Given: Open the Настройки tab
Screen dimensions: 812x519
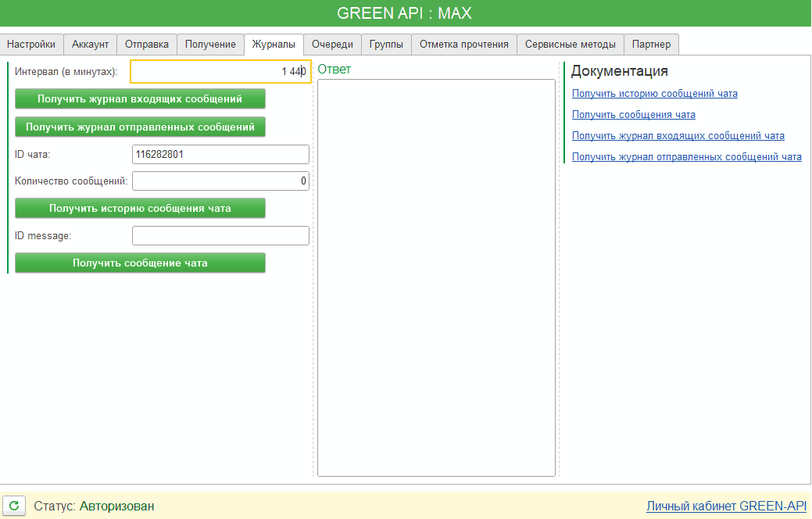Looking at the screenshot, I should (31, 45).
